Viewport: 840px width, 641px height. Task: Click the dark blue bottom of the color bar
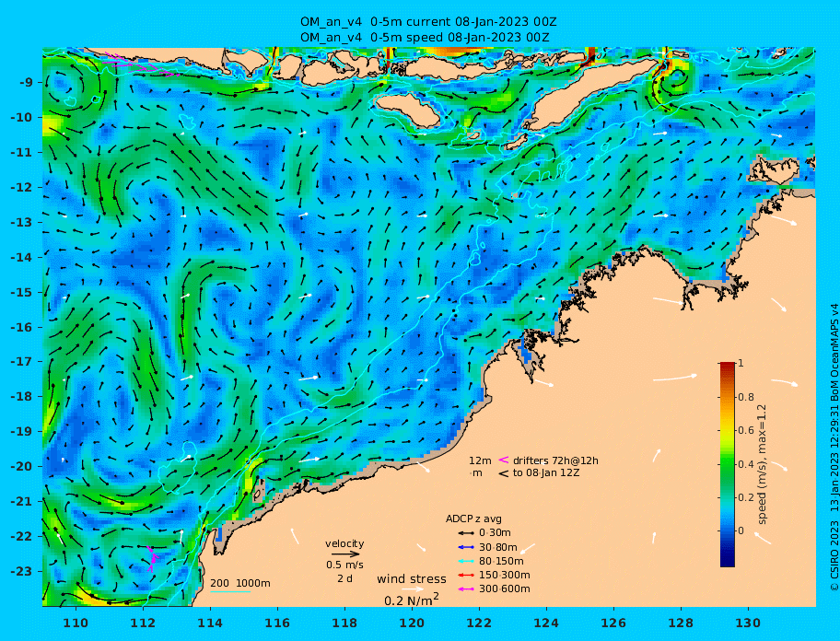tap(728, 561)
